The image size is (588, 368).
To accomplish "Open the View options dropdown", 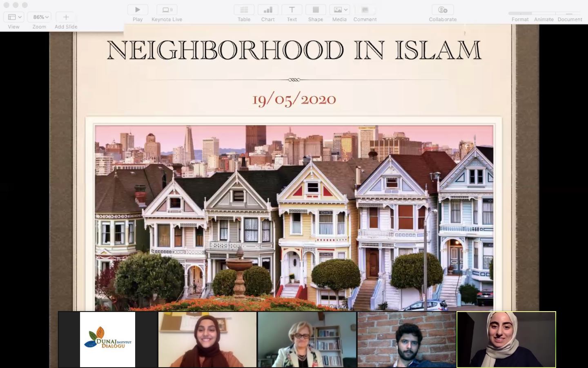I will pos(13,17).
